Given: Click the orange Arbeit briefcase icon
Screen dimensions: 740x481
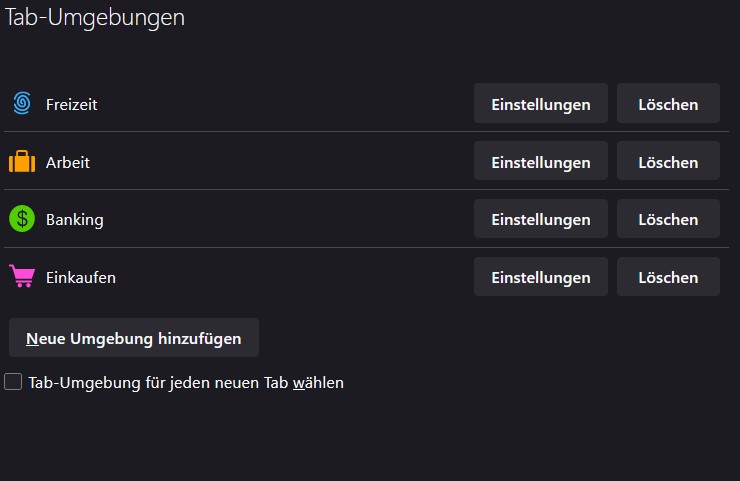Looking at the screenshot, I should tap(22, 161).
